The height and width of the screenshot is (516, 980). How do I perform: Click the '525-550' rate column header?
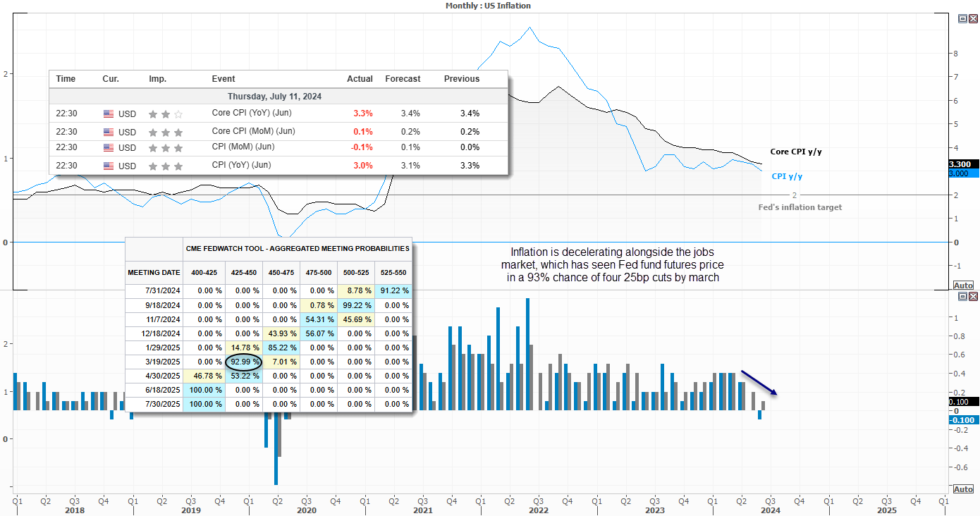[x=393, y=271]
